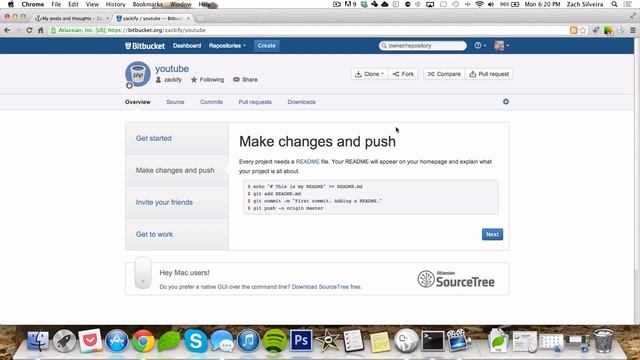Switch to the Pull requests tab
The width and height of the screenshot is (640, 360).
point(255,102)
